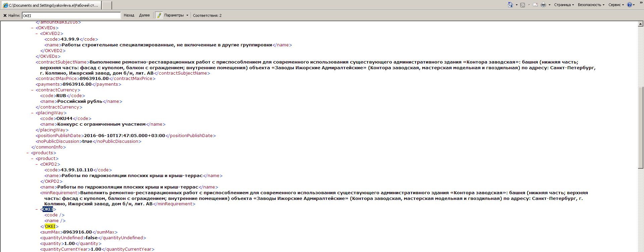This screenshot has width=644, height=252.
Task: Click the contractMaxPrice value 8963916.00
Action: [94, 79]
